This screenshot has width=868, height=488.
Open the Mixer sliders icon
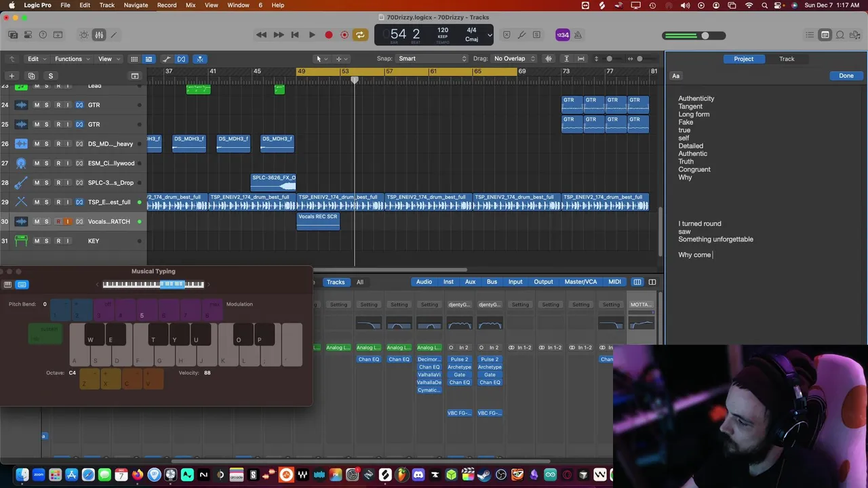(99, 35)
